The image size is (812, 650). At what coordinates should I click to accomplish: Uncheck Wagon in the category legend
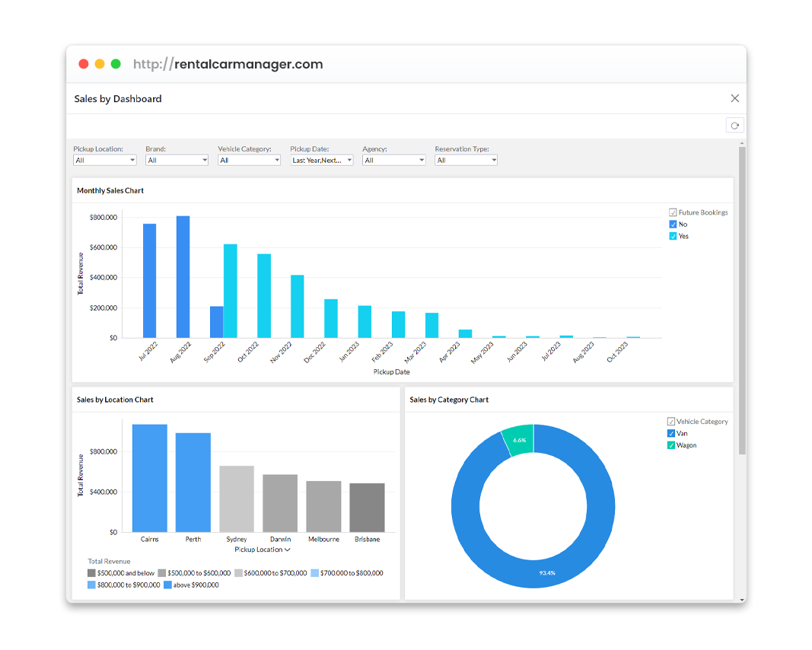point(672,444)
